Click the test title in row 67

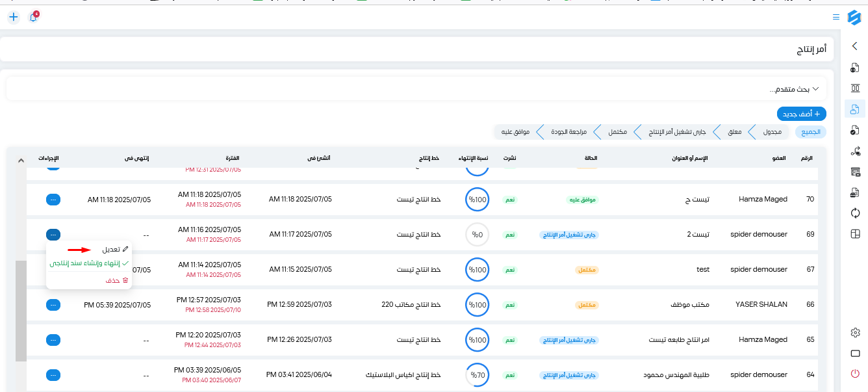click(703, 269)
